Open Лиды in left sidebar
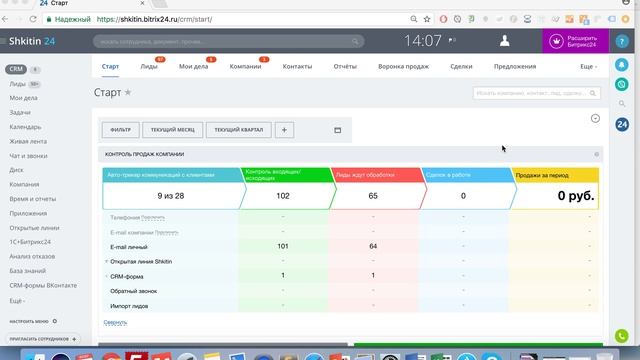Screen dimensions: 640x360 click(x=18, y=84)
